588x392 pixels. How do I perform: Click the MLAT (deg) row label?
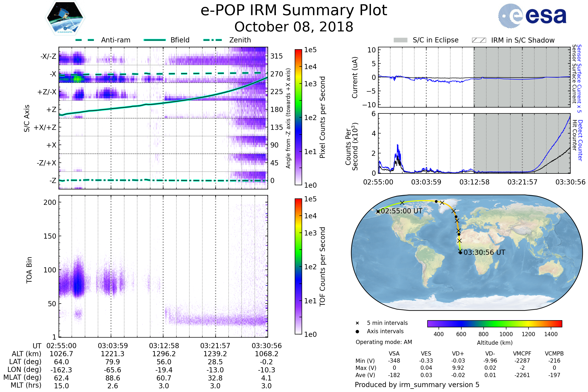(22, 378)
